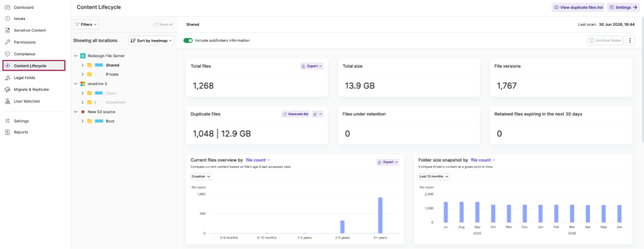Expand the Users folder chevron

[x=83, y=93]
